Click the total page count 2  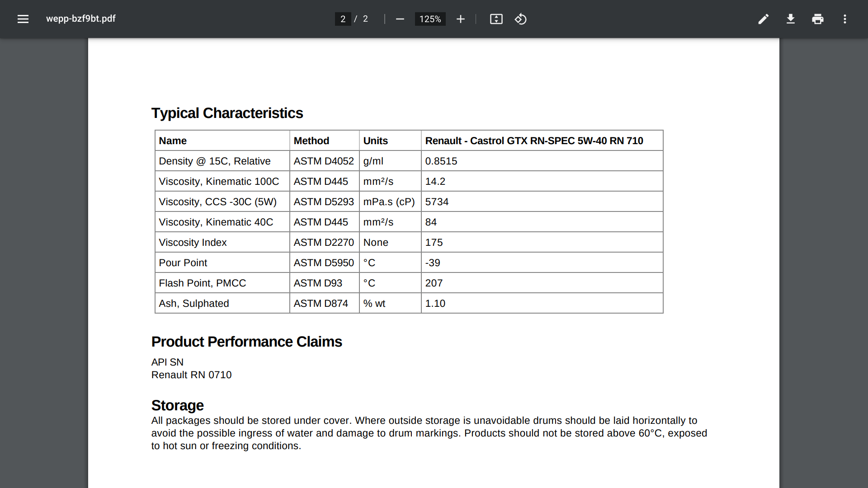tap(365, 19)
